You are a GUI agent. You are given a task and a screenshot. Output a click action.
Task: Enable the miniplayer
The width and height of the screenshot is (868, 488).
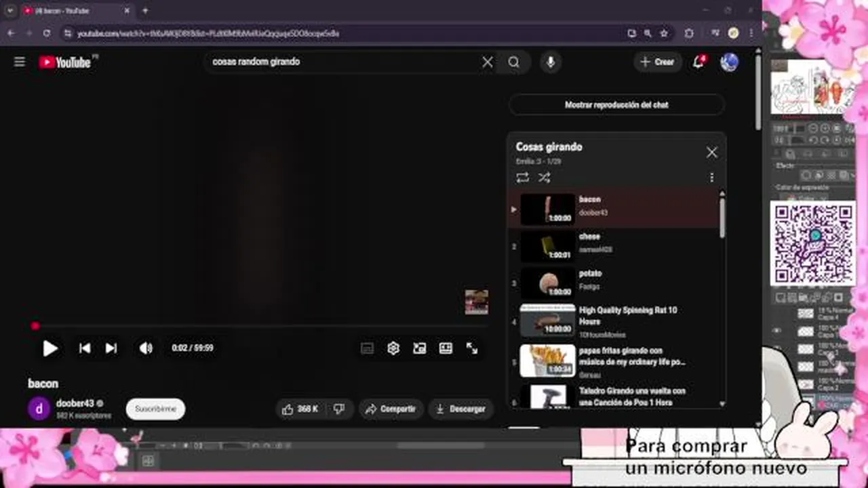420,348
